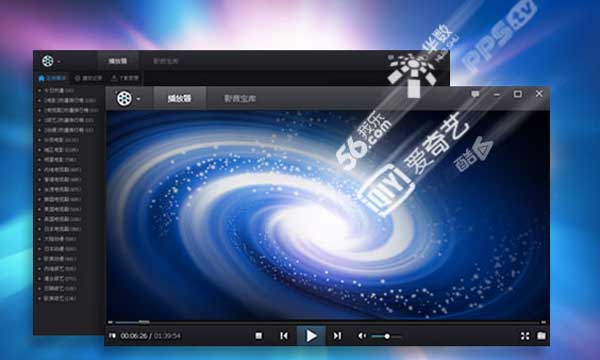Mute audio with the speaker icon
Viewport: 600px width, 360px height.
coord(362,336)
